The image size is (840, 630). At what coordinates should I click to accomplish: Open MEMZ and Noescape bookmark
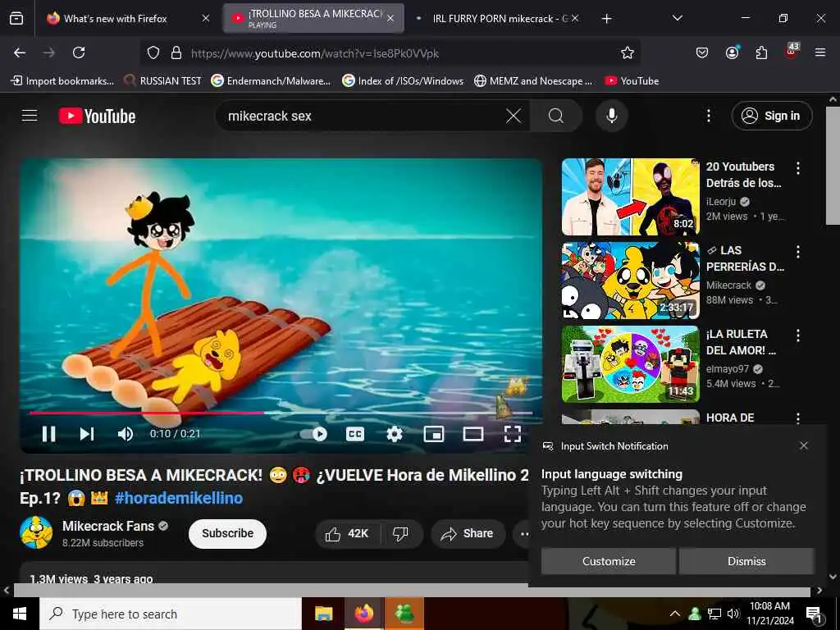click(533, 81)
